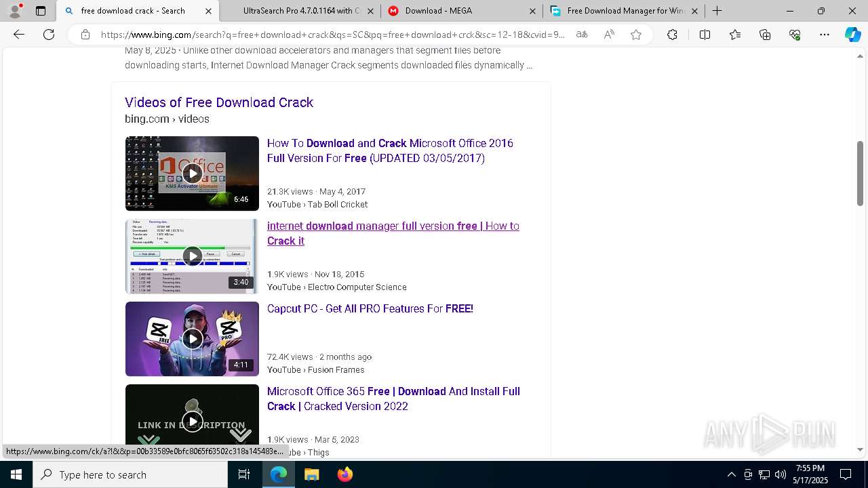Viewport: 868px width, 488px height.
Task: Click the scrollbar up arrow
Action: click(861, 56)
